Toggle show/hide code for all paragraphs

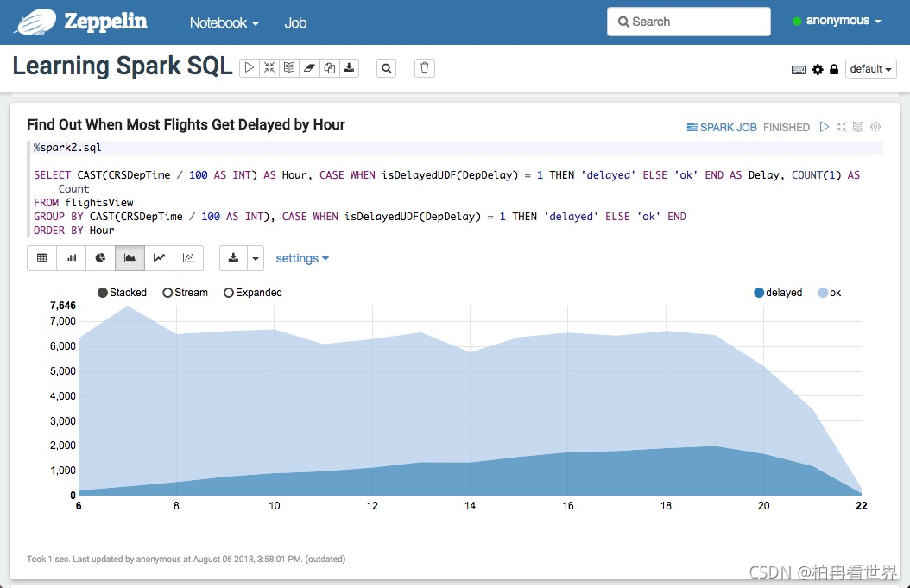pos(269,68)
